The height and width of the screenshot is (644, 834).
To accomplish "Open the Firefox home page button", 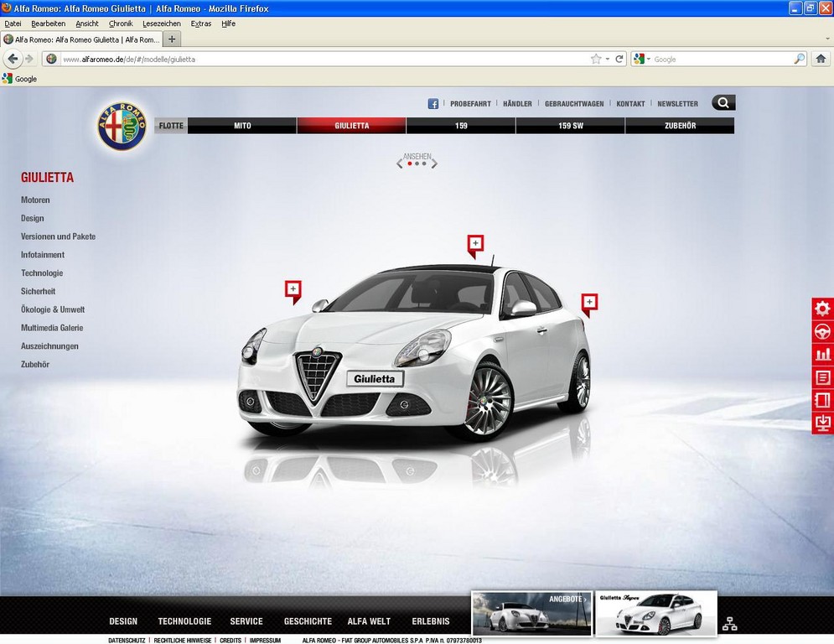I will click(x=821, y=59).
